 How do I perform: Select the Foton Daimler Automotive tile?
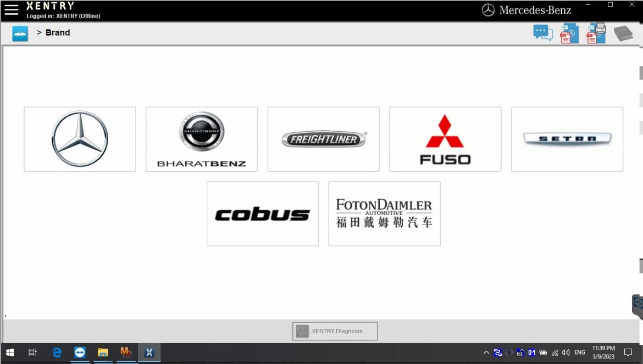384,214
